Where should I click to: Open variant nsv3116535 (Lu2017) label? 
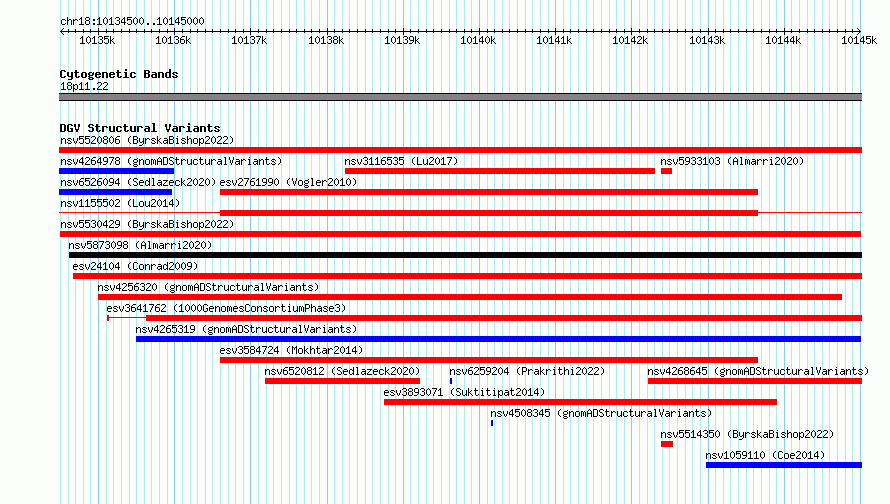coord(401,161)
